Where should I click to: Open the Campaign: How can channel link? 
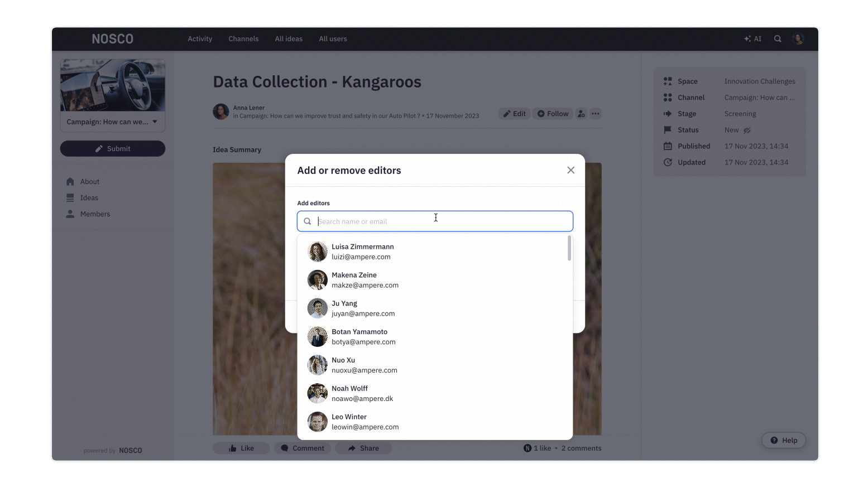tap(760, 98)
